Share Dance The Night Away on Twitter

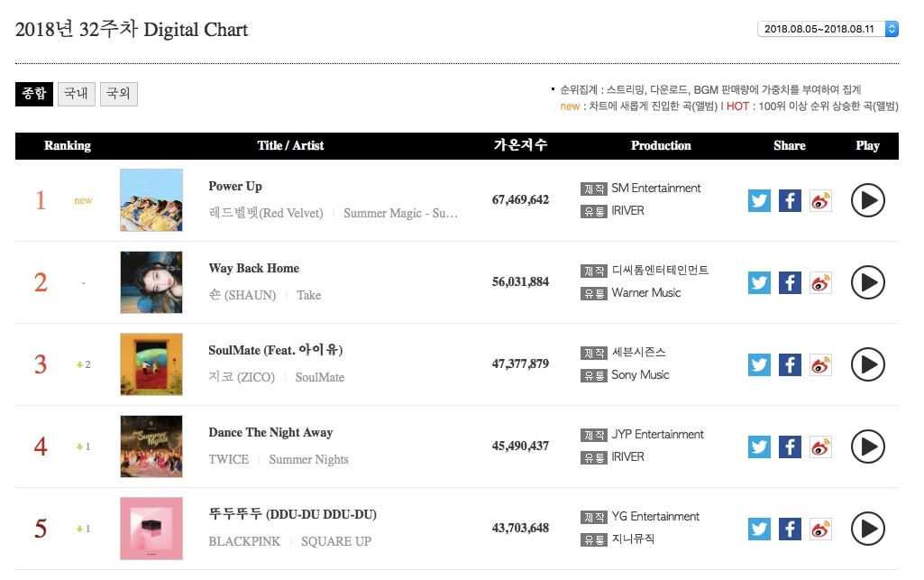click(759, 447)
